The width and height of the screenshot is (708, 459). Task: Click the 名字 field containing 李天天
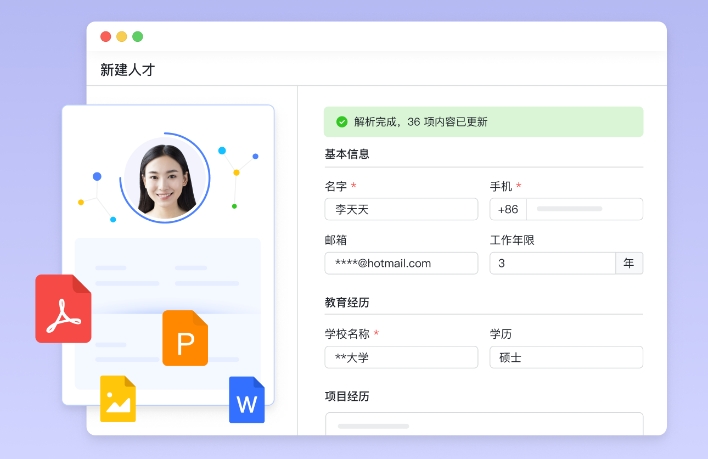(401, 209)
